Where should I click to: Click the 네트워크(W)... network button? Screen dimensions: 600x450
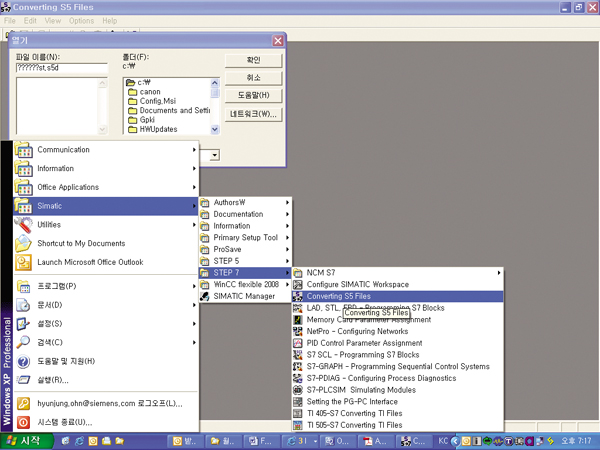253,114
